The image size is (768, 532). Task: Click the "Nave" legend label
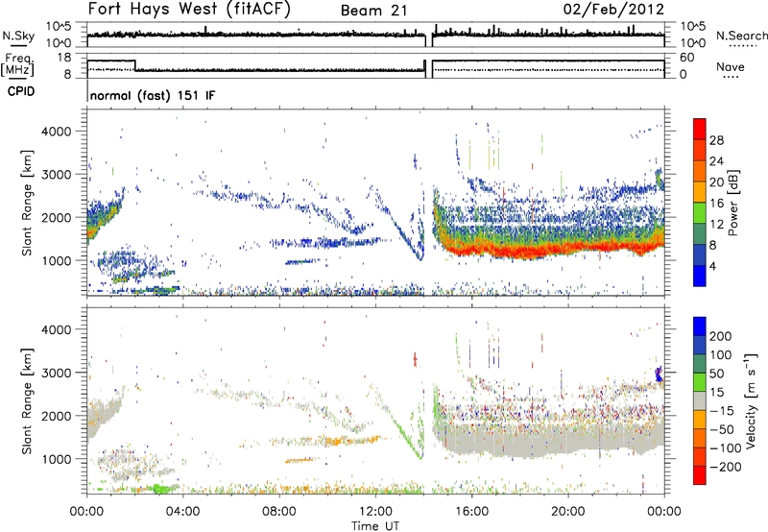[730, 66]
